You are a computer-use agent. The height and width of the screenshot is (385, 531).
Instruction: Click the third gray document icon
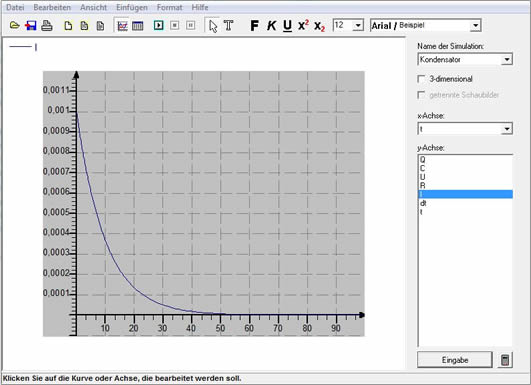[100, 26]
